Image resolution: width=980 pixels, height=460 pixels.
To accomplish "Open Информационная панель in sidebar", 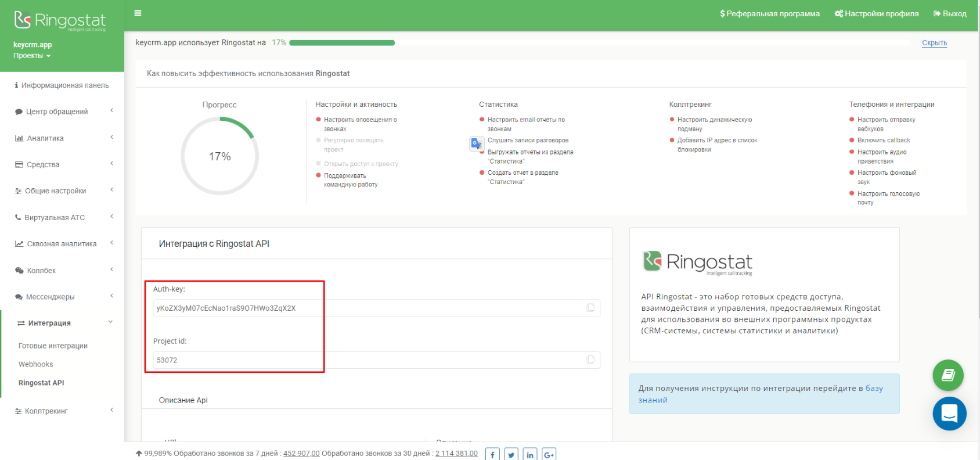I will 62,85.
